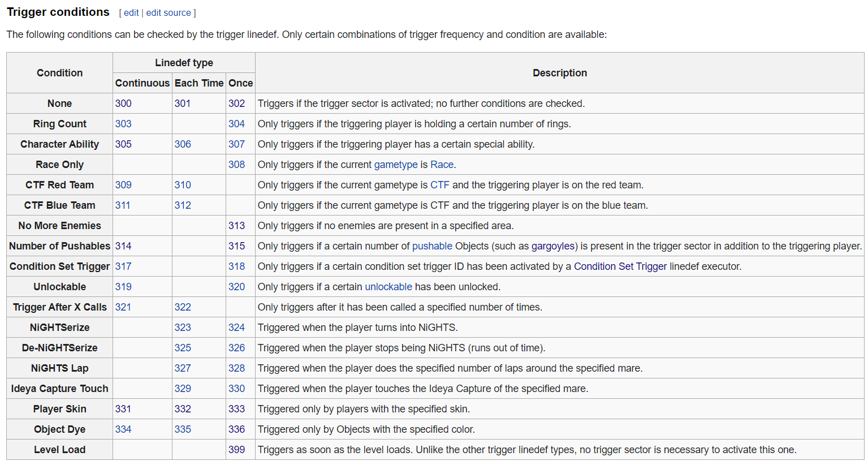The width and height of the screenshot is (868, 465).
Task: Click the 312 CTF Blue Team link
Action: [x=183, y=205]
